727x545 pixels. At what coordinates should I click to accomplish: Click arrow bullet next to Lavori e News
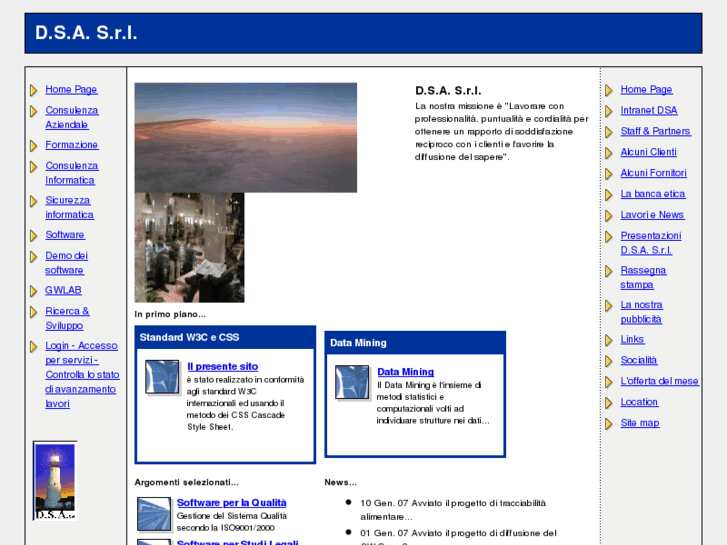point(609,215)
